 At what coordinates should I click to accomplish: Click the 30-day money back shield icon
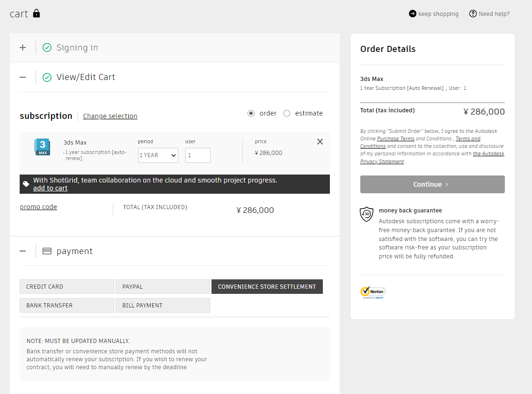tap(366, 214)
